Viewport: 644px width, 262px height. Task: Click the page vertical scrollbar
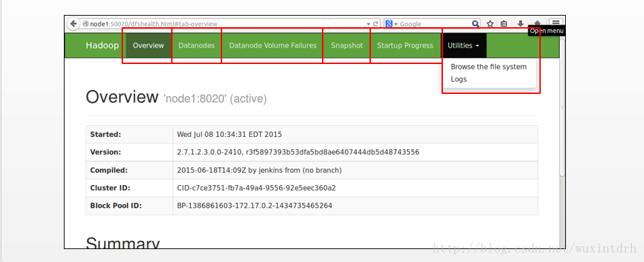562,107
